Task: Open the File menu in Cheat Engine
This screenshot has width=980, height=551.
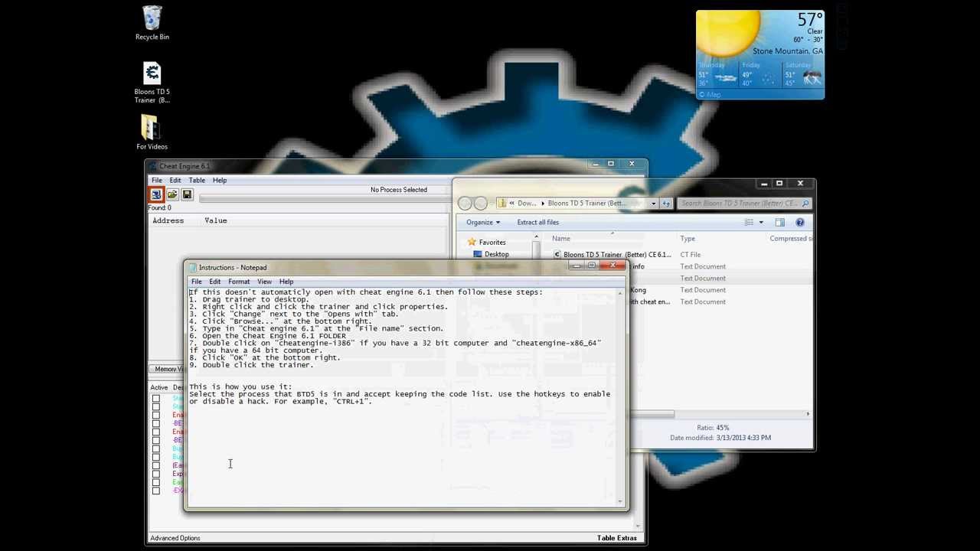Action: [157, 181]
